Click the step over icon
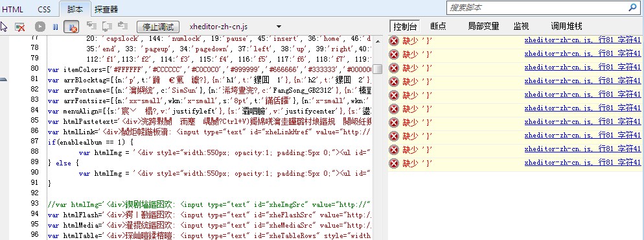Screen dimensions: 644x240 (107, 27)
